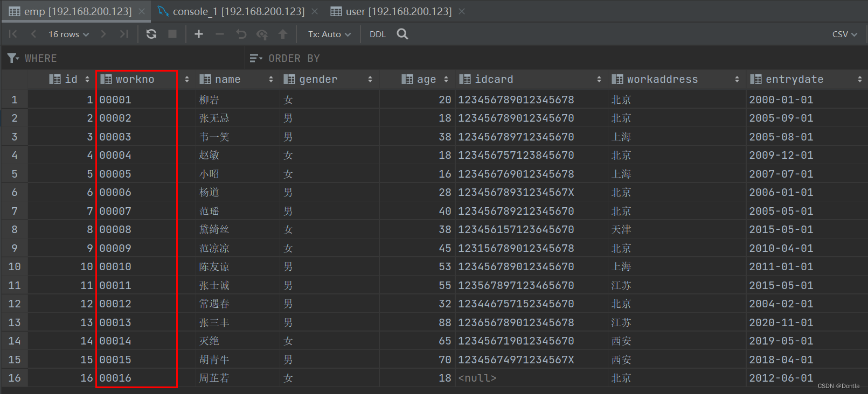Switch to the user table tab
This screenshot has width=868, height=394.
(x=398, y=11)
